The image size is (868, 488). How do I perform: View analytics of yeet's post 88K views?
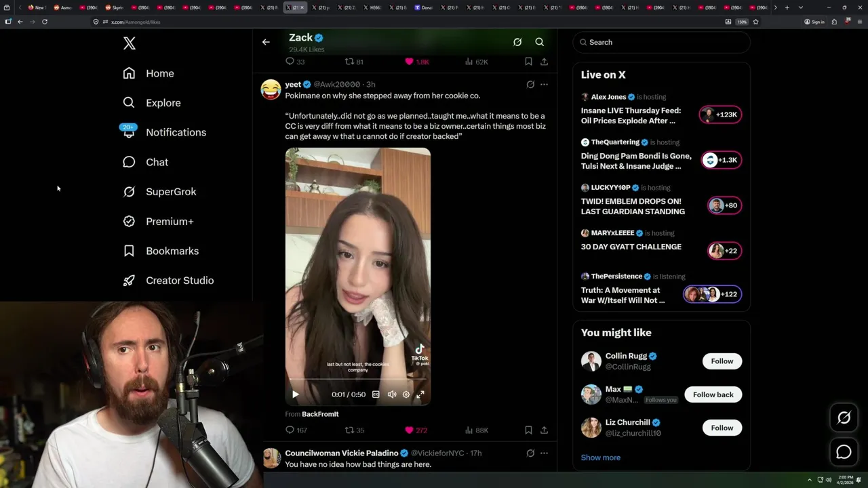coord(477,430)
